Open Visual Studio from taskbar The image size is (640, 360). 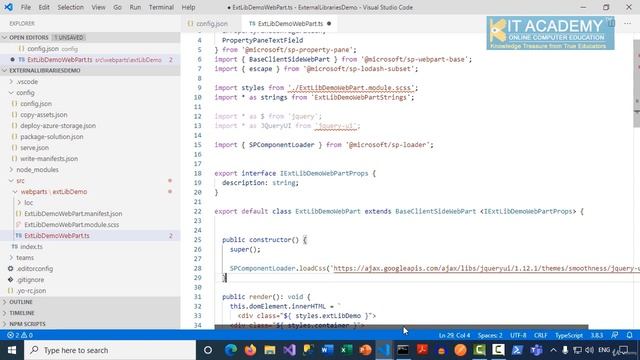pyautogui.click(x=289, y=350)
